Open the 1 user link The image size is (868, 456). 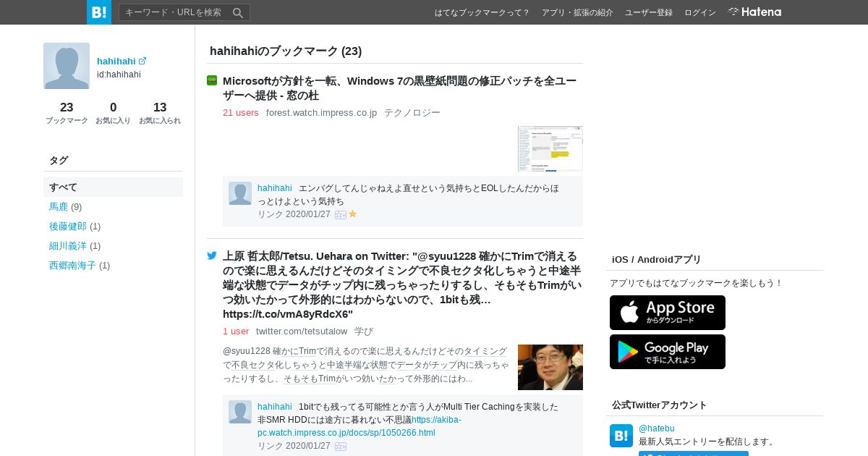(236, 331)
